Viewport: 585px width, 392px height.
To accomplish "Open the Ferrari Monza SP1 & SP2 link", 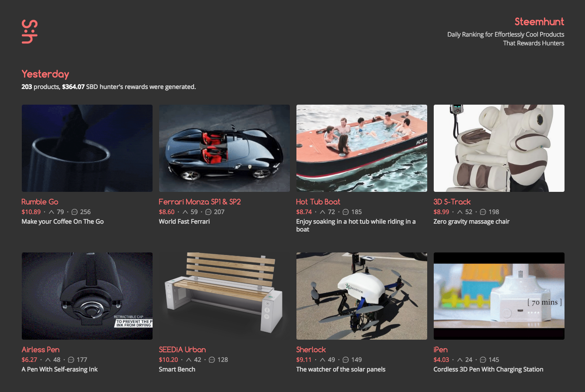I will tap(200, 202).
